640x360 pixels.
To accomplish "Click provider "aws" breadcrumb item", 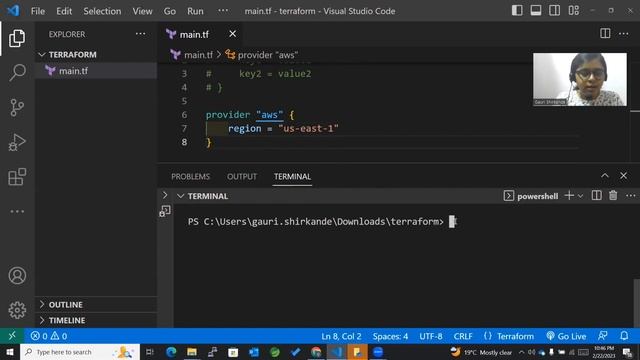I will [268, 55].
